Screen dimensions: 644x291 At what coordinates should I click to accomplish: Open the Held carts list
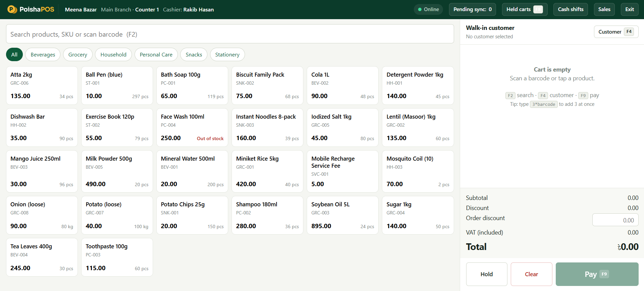(525, 9)
